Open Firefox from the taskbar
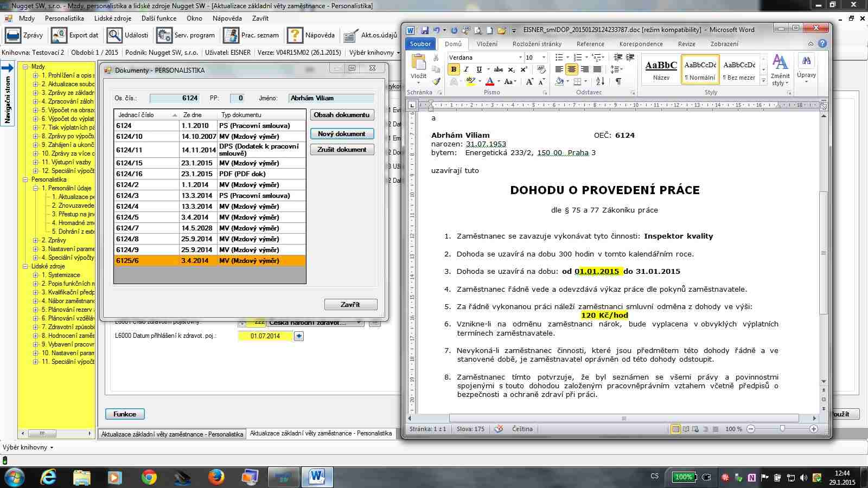The width and height of the screenshot is (868, 488). pos(216,477)
